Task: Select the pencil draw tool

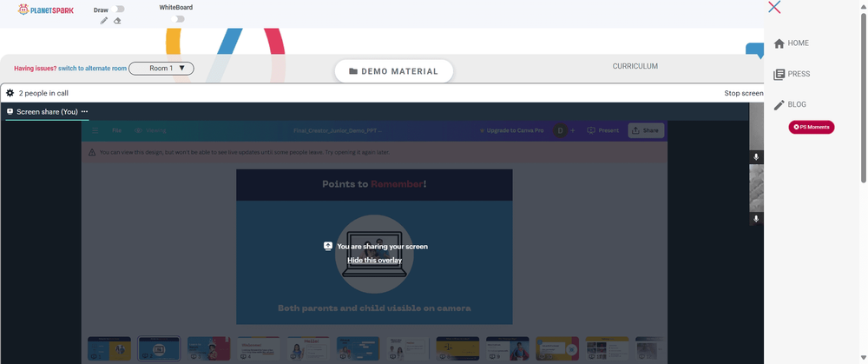Action: [x=104, y=21]
